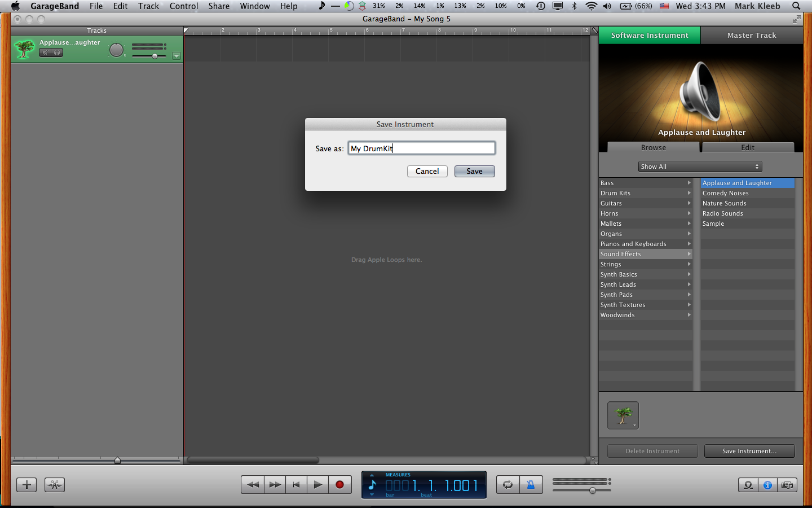Choose the Applause and Laughter instrument
The width and height of the screenshot is (812, 508).
coord(748,183)
